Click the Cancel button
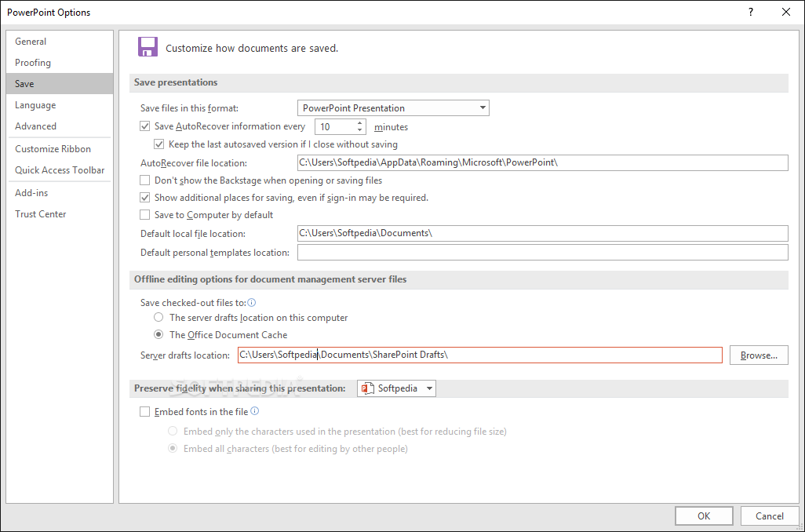The height and width of the screenshot is (532, 805). (x=770, y=516)
